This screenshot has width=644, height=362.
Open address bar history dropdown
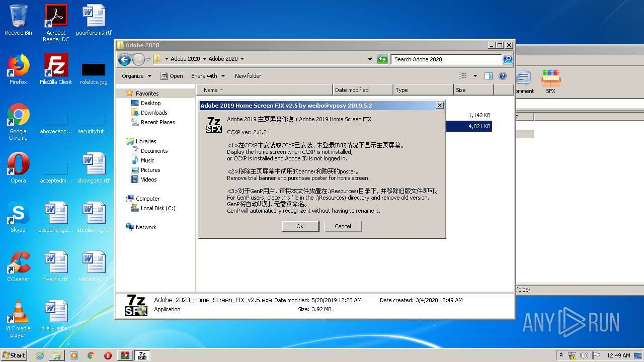[370, 59]
